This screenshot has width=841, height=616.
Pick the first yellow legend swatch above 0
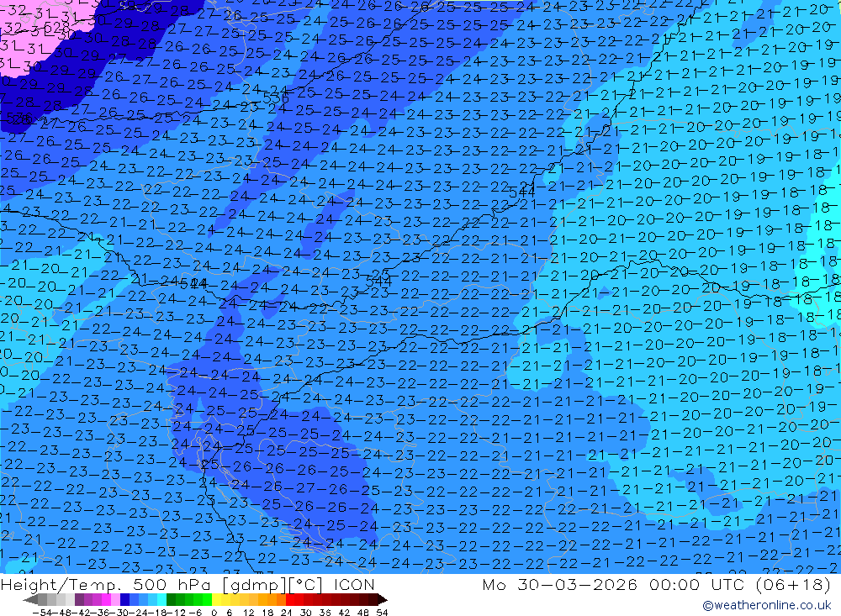(x=217, y=599)
